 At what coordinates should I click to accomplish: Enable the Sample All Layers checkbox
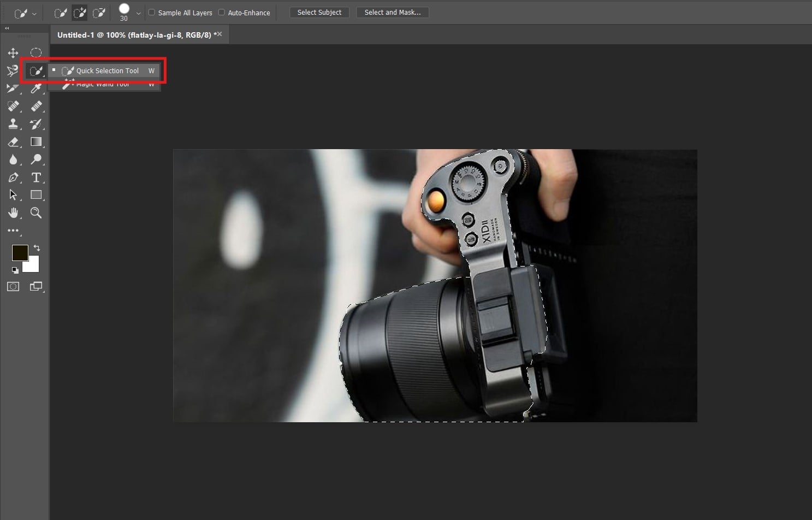tap(152, 12)
